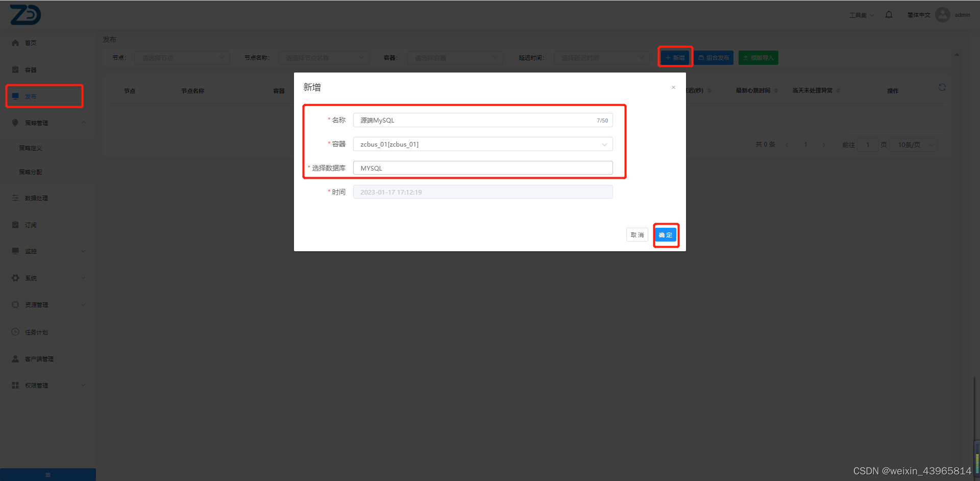Click the 策略管理 bulb icon
Viewport: 980px width, 481px height.
coord(15,123)
